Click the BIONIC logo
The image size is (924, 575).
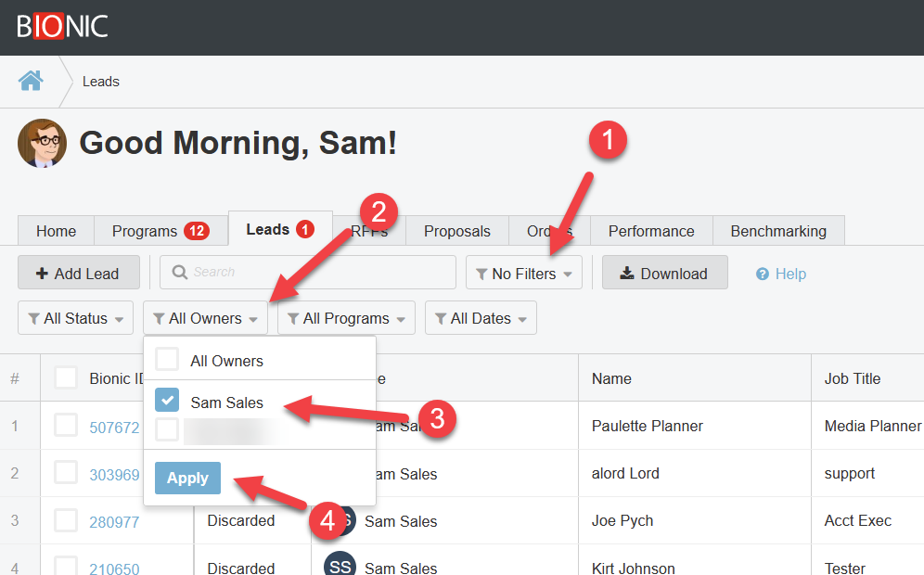coord(62,26)
